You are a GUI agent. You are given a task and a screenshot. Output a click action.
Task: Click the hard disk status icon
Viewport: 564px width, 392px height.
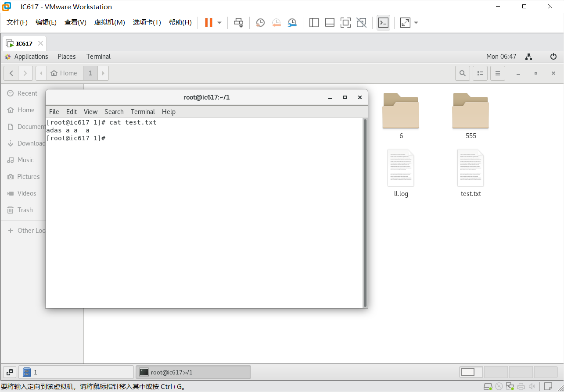click(x=488, y=387)
